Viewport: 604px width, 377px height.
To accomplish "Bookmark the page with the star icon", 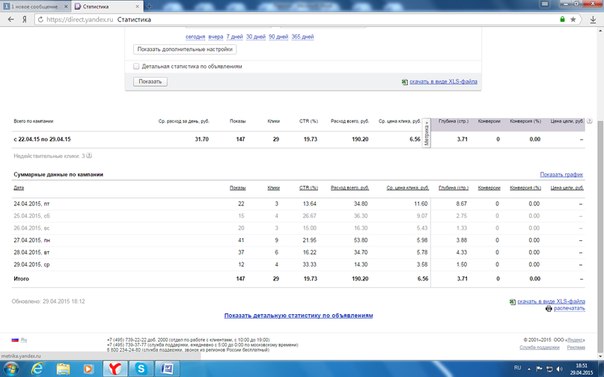I will click(573, 19).
